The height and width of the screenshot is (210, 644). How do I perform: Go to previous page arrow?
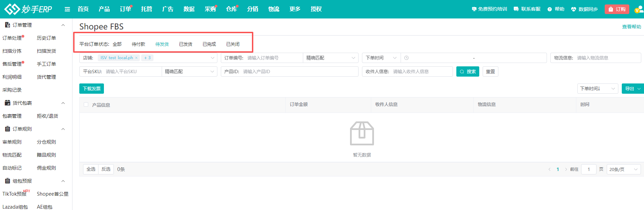pyautogui.click(x=549, y=169)
